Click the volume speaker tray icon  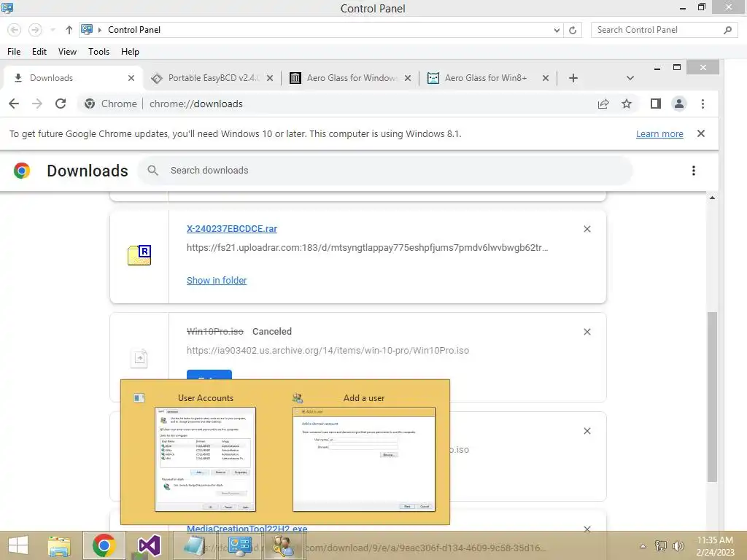pyautogui.click(x=678, y=546)
